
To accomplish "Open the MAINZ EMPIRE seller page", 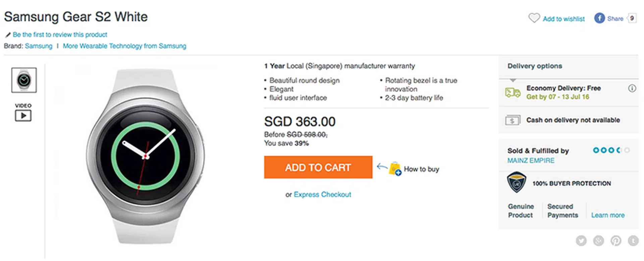I will pos(531,161).
